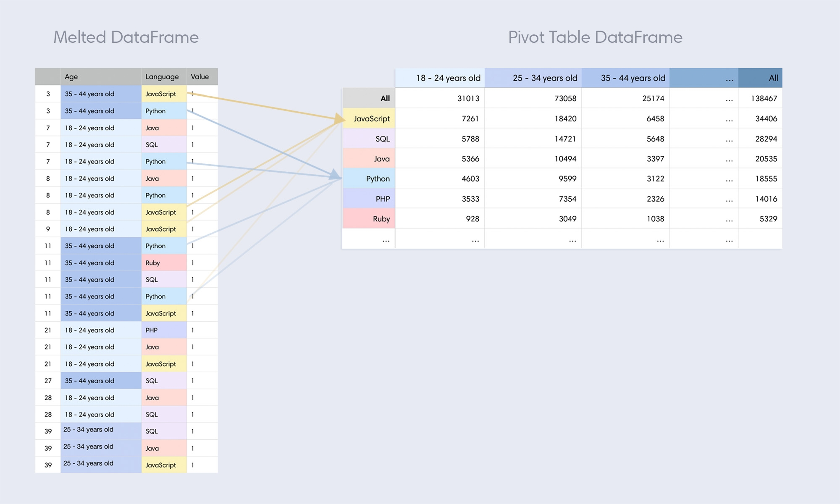Image resolution: width=840 pixels, height=504 pixels.
Task: Select Java row label in pivot table
Action: (369, 159)
